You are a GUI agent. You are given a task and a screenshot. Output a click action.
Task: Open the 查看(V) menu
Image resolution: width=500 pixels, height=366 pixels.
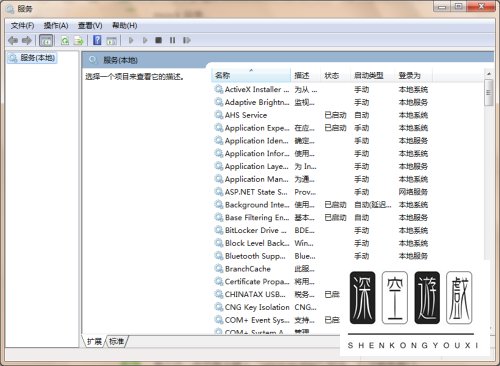coord(90,26)
